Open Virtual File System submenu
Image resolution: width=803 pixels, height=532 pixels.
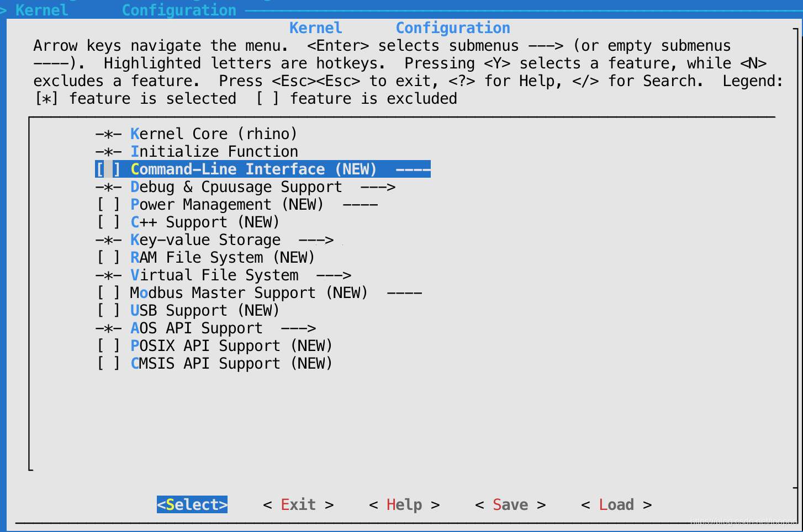(223, 275)
